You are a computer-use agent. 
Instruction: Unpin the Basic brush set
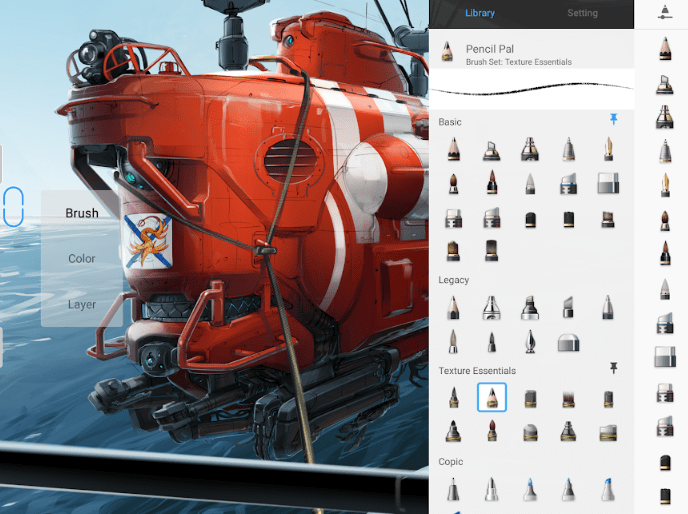pyautogui.click(x=613, y=119)
